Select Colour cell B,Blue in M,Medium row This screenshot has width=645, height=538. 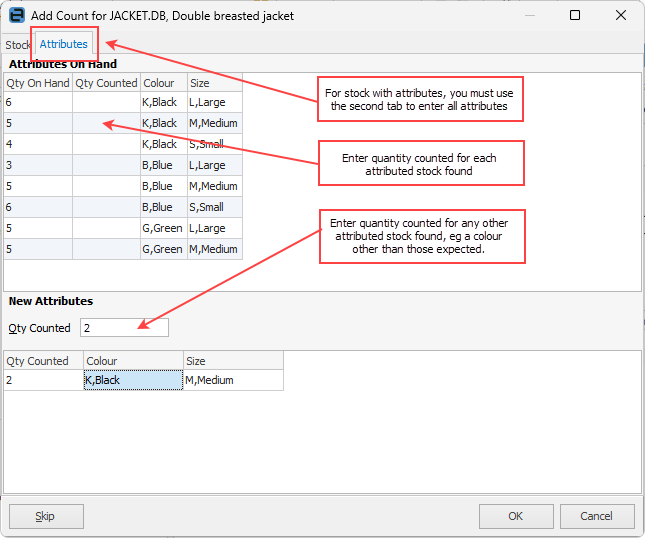(164, 186)
